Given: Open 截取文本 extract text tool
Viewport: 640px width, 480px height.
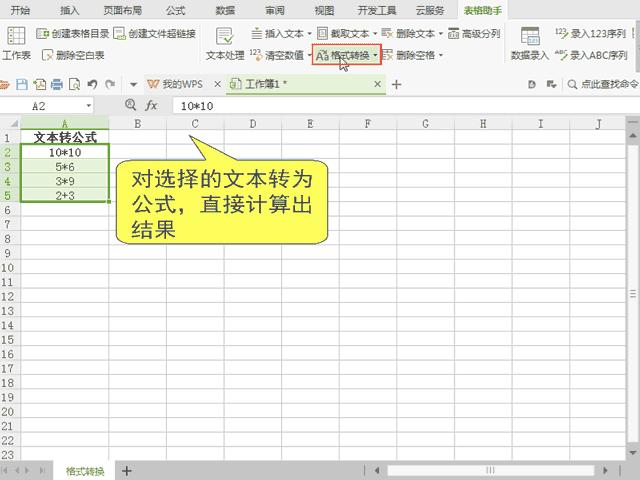Looking at the screenshot, I should (343, 33).
